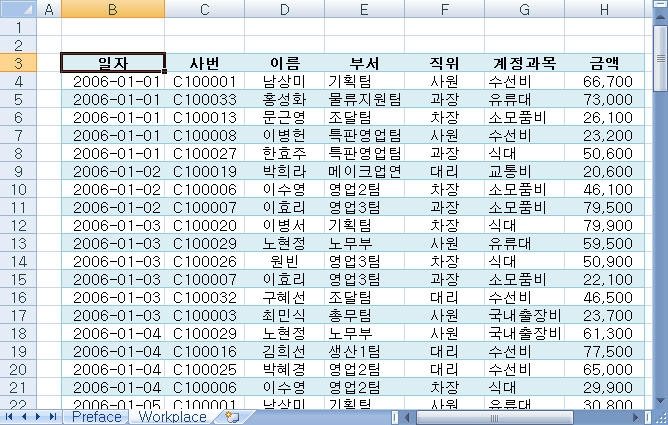Select cell containing 이병서

285,225
